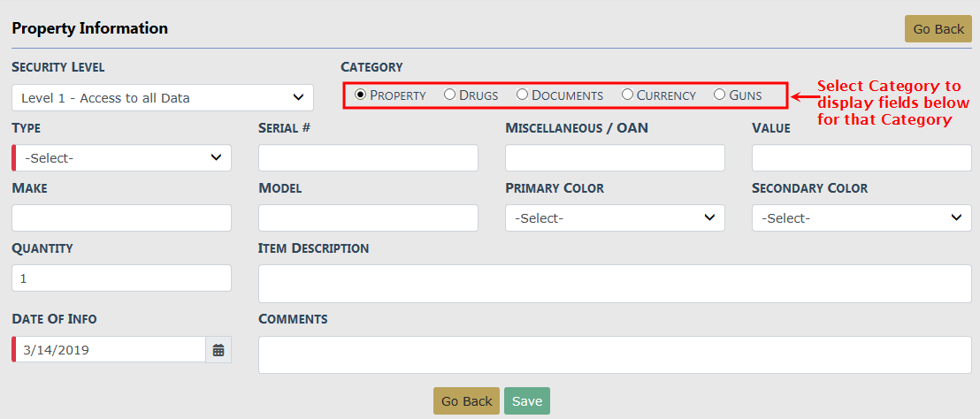Image resolution: width=980 pixels, height=419 pixels.
Task: Open the Date of Info calendar picker
Action: [x=218, y=350]
